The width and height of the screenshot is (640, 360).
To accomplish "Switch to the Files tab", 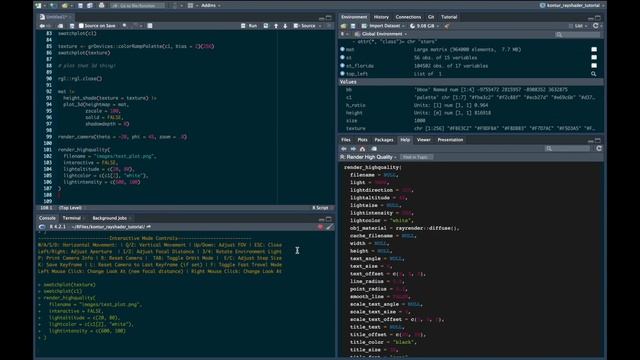I will tap(346, 140).
